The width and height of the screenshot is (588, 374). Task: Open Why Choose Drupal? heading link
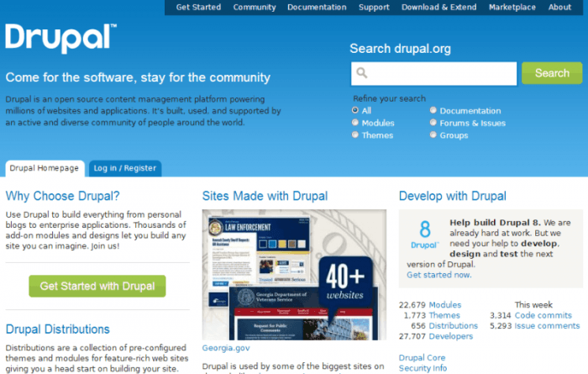click(63, 196)
